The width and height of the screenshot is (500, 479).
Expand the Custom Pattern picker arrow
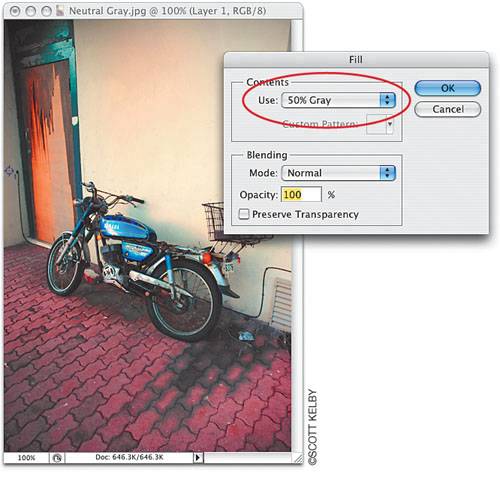tap(389, 125)
